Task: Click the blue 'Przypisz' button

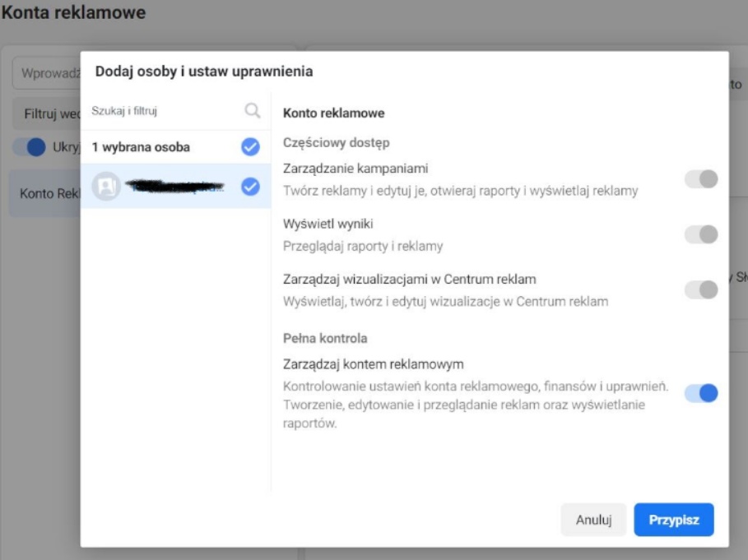Action: click(x=673, y=520)
